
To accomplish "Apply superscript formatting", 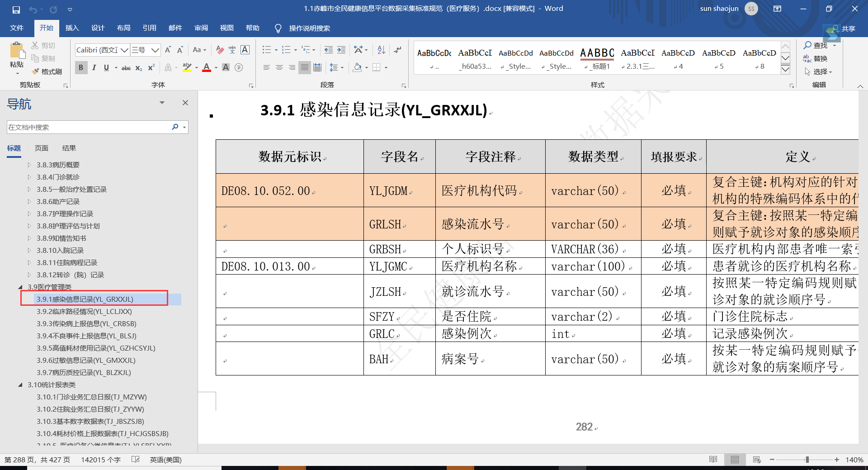I will coord(151,68).
